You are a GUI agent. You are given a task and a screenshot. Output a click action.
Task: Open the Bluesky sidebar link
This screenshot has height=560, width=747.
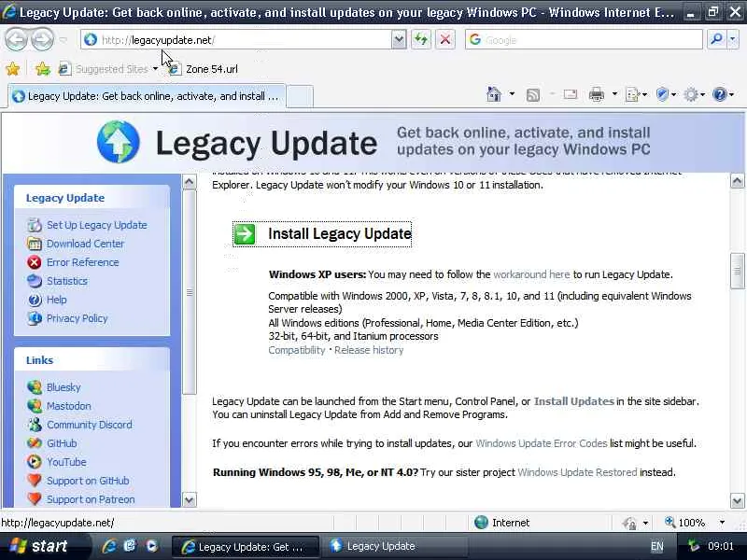[x=63, y=387]
